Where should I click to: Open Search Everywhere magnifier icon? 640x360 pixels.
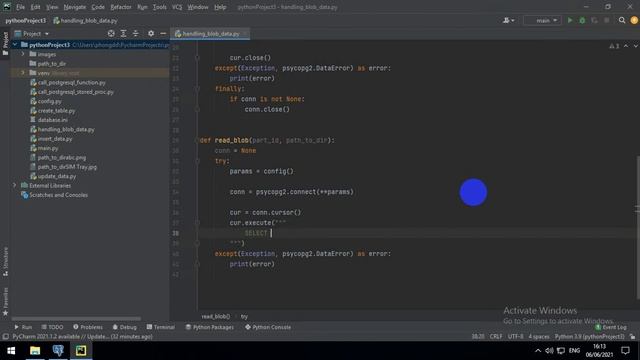[x=622, y=20]
